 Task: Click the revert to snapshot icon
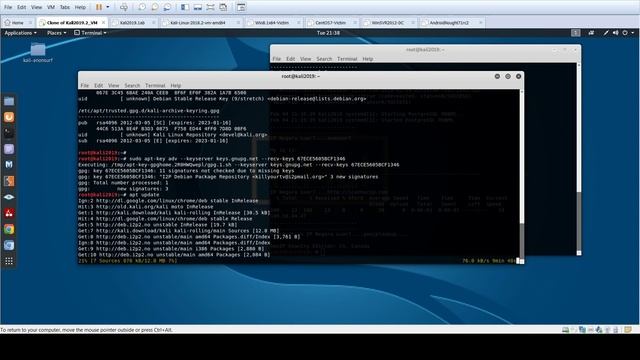pyautogui.click(x=155, y=7)
